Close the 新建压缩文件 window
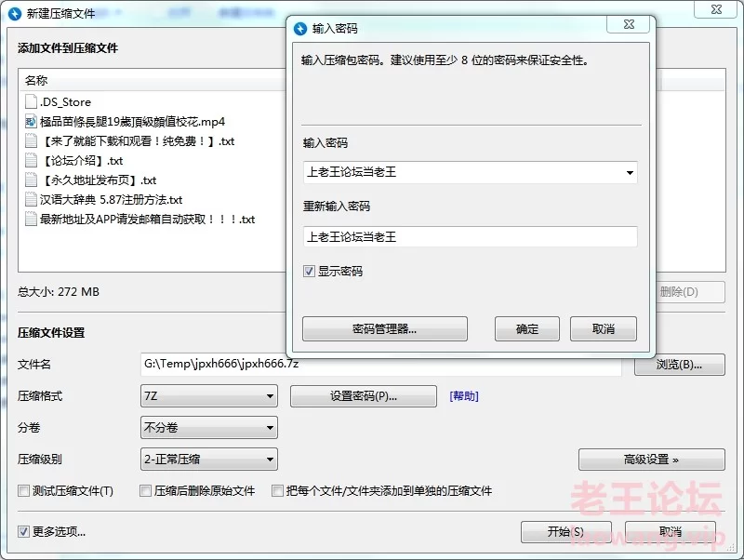This screenshot has width=744, height=560. pyautogui.click(x=716, y=9)
